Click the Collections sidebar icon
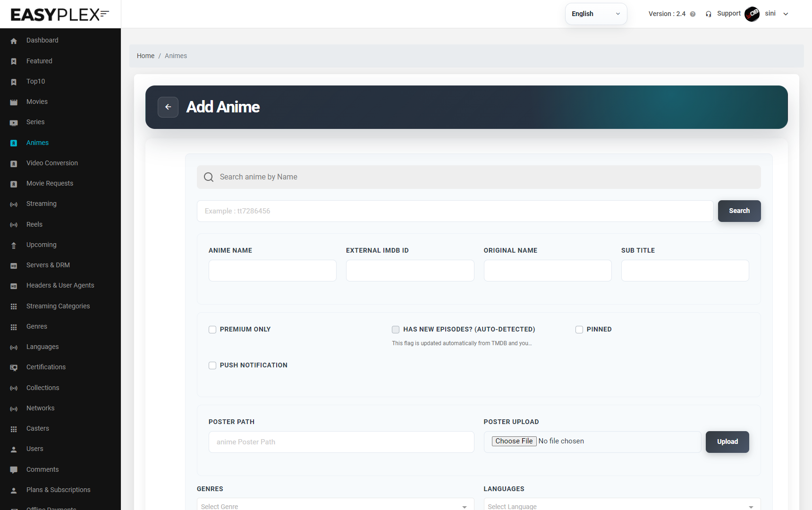This screenshot has height=510, width=812. (x=14, y=388)
